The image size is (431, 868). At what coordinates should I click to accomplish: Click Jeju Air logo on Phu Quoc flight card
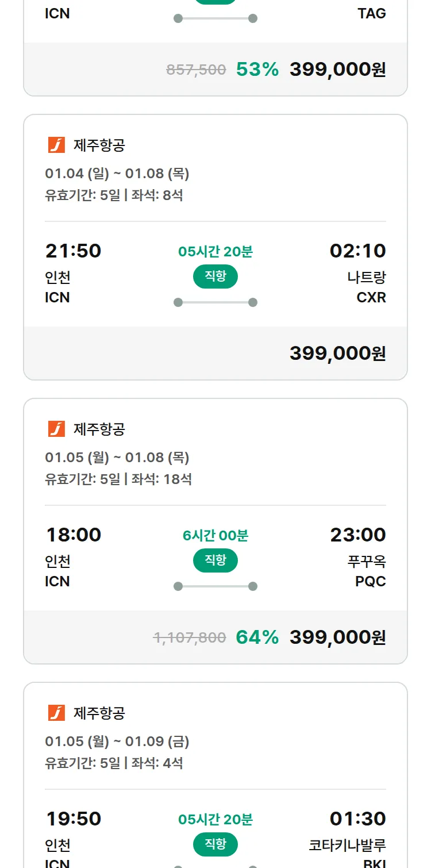[x=56, y=429]
